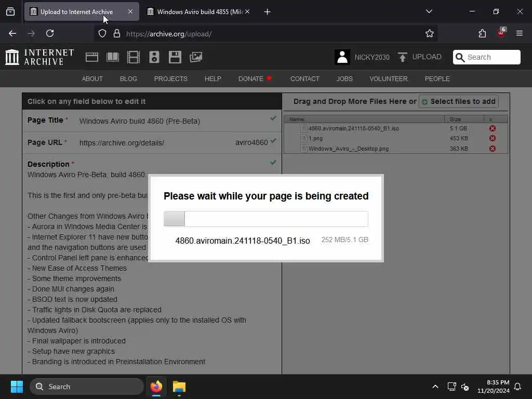The width and height of the screenshot is (532, 399).
Task: Show hidden system tray icons
Action: click(435, 387)
